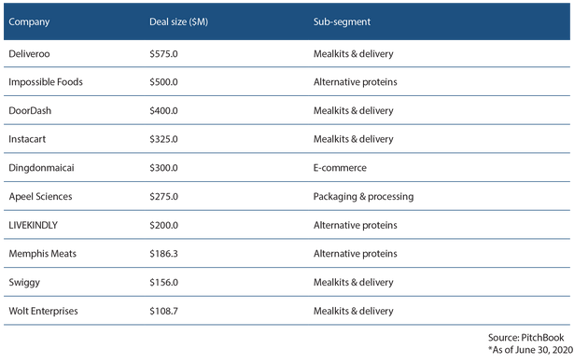Screen dimensions: 588x364
Task: Click the As of June 30, 2020 note
Action: [530, 350]
